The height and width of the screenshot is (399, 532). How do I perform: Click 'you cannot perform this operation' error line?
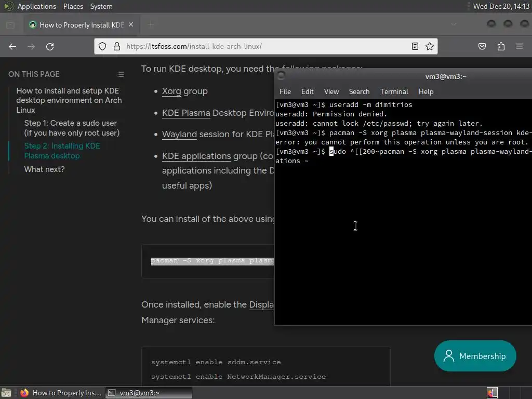pos(402,142)
